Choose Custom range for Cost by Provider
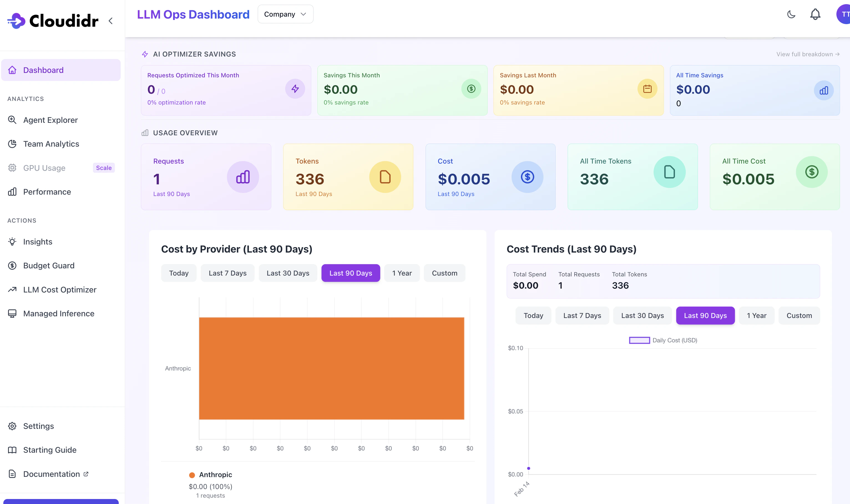The height and width of the screenshot is (504, 850). (x=444, y=273)
